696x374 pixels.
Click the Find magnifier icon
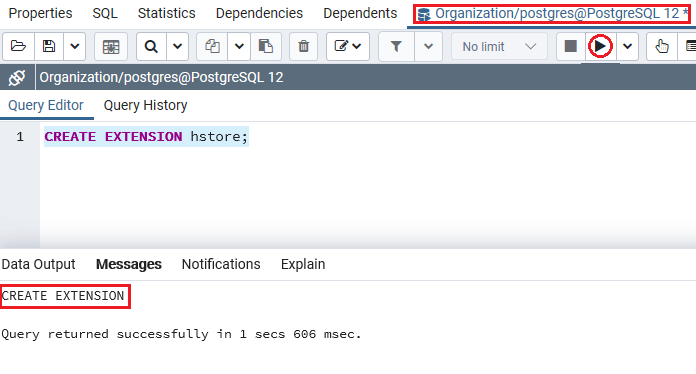click(x=151, y=46)
